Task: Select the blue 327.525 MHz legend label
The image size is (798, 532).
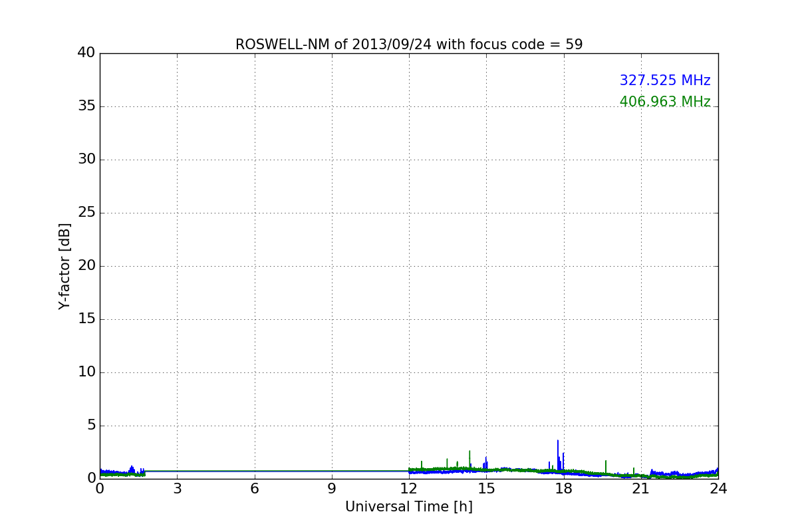Action: coord(665,80)
